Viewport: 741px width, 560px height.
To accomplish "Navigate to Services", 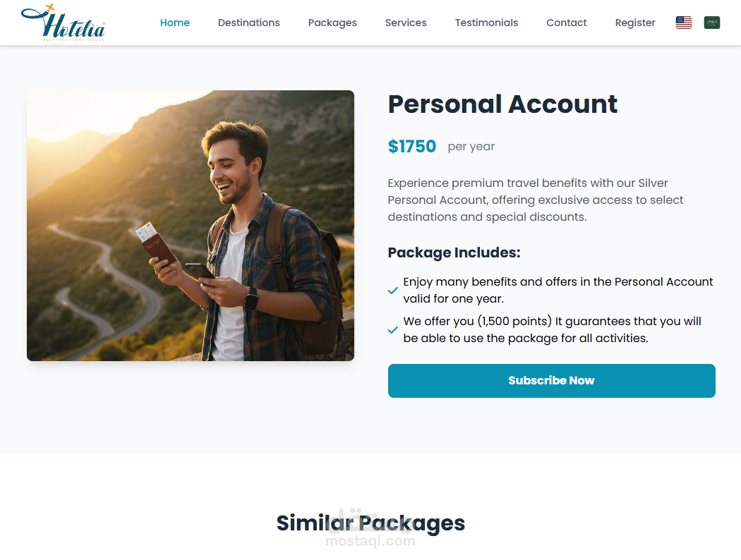I will click(x=406, y=23).
